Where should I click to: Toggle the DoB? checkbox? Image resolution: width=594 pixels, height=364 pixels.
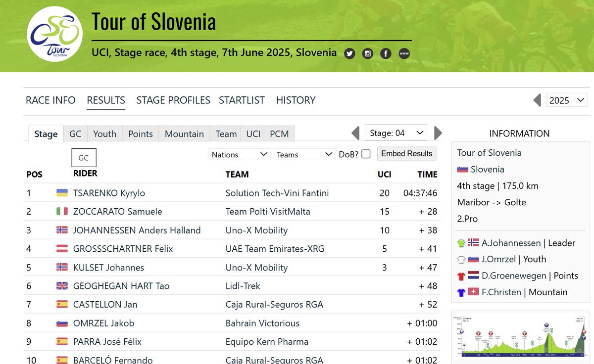pos(366,154)
